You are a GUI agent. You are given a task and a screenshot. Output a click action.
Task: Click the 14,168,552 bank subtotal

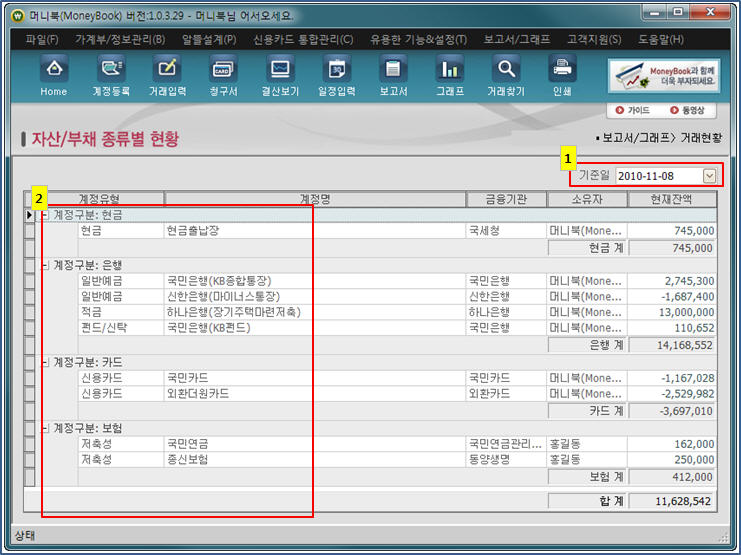(672, 345)
